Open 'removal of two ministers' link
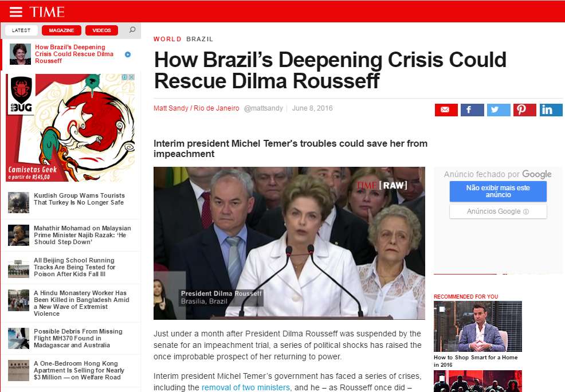The image size is (565, 392). click(246, 387)
